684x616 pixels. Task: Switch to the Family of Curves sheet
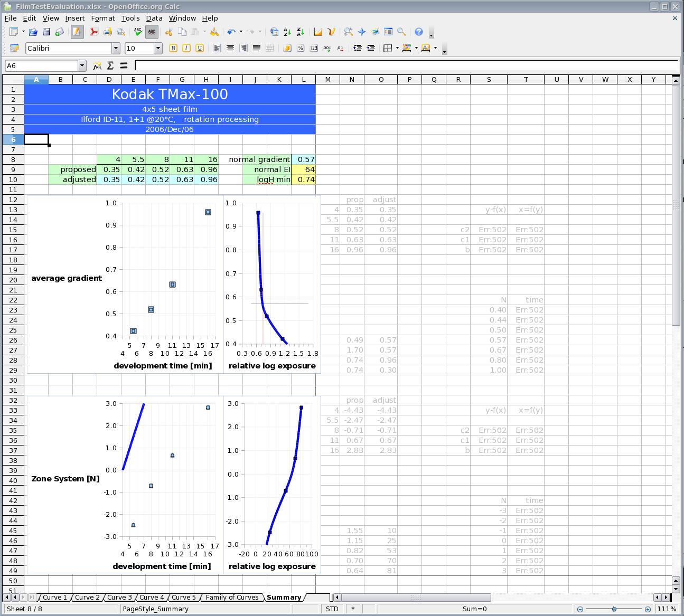tap(232, 598)
